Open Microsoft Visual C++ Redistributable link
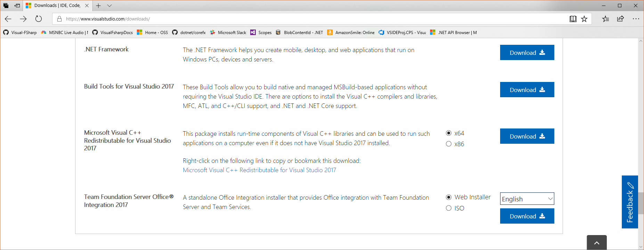This screenshot has width=644, height=250. [259, 170]
